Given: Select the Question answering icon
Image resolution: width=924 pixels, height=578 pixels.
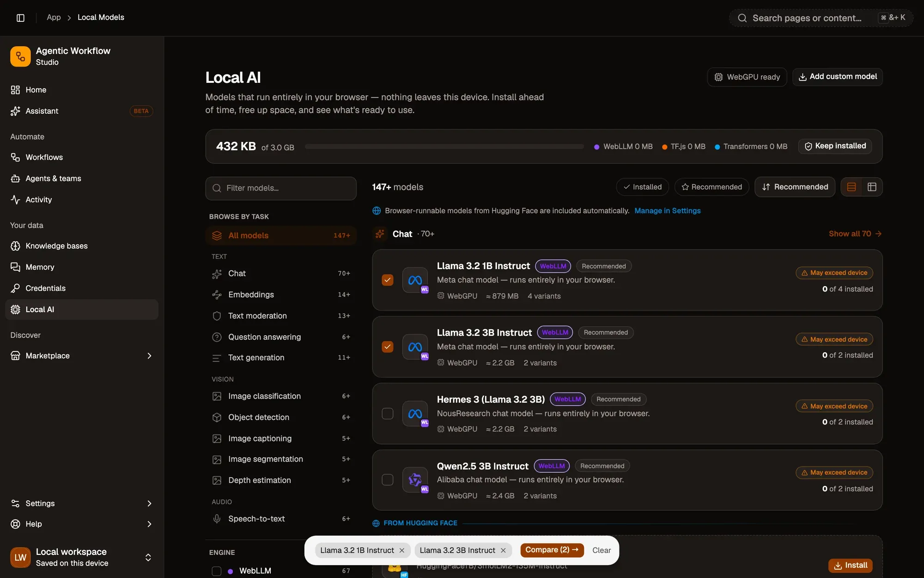Looking at the screenshot, I should 217,337.
